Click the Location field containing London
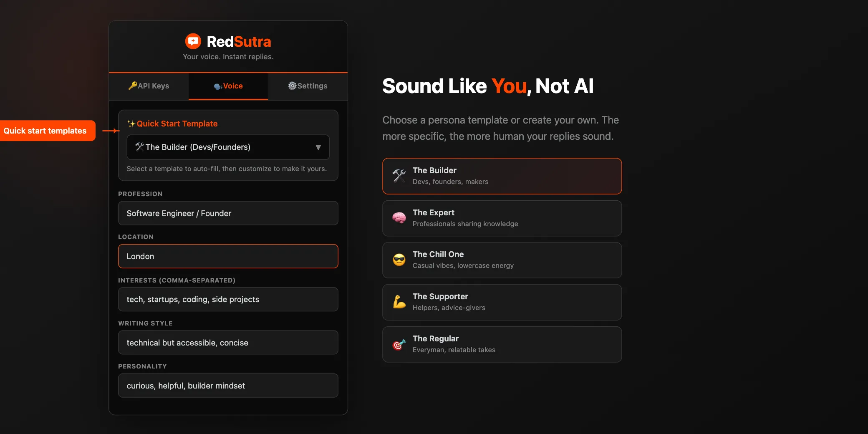 [228, 256]
